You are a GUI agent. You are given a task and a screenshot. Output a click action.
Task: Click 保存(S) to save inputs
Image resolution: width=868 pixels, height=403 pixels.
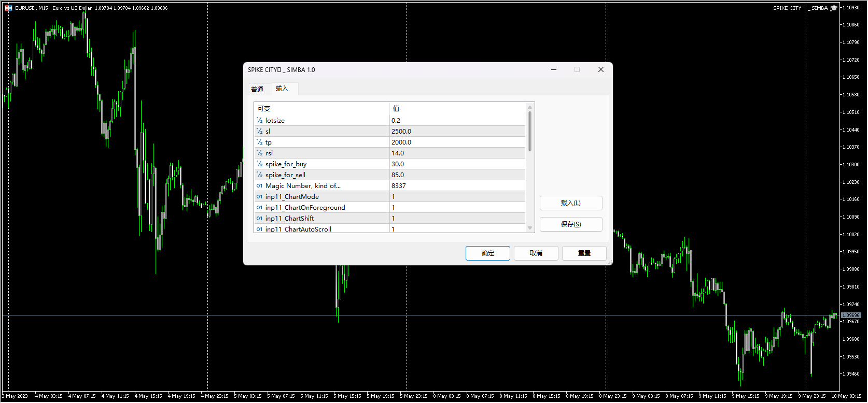click(570, 224)
